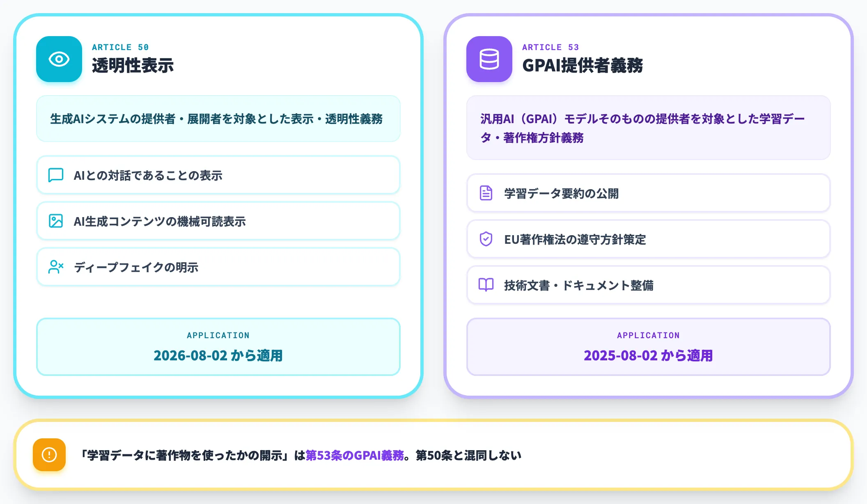Click the 「学習データに著作物を使ったかの開示」 phrase
Screen dimensions: 867x504
(185, 455)
